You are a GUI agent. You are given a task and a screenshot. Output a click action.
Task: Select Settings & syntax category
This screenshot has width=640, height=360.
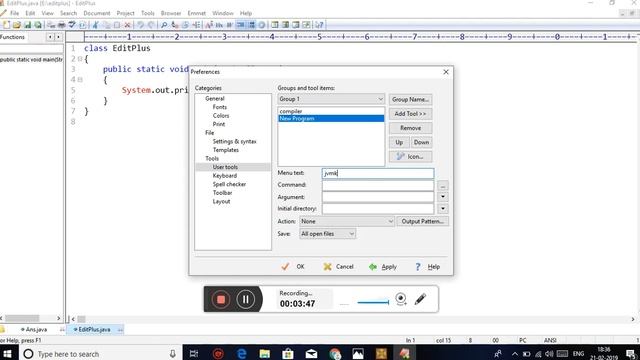(x=234, y=141)
